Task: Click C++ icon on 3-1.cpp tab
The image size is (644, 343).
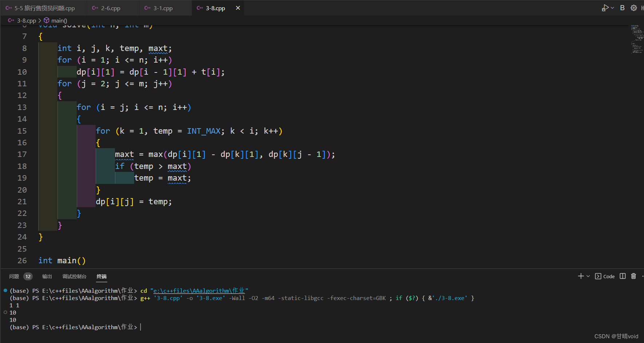Action: 147,8
